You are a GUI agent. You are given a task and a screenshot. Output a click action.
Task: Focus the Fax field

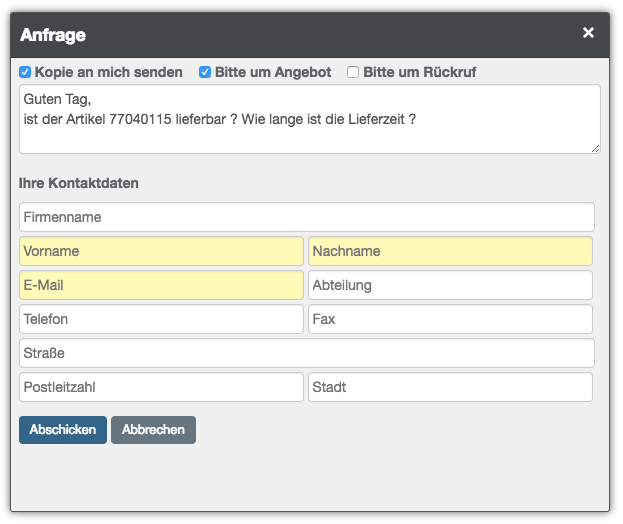[x=450, y=319]
